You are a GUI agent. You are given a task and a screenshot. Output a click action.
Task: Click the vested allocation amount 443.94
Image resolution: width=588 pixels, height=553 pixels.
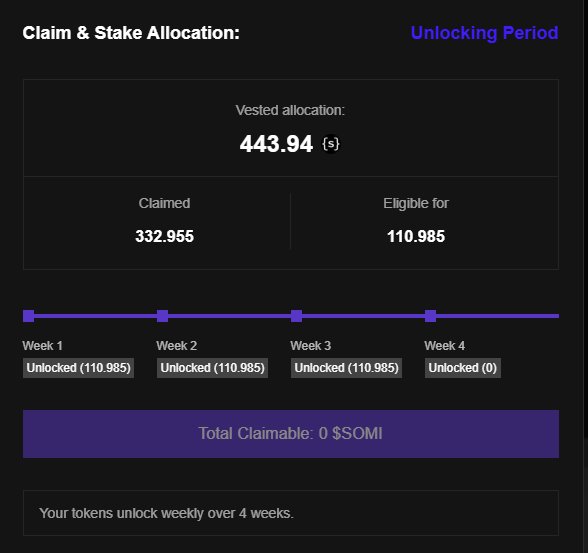click(x=276, y=144)
